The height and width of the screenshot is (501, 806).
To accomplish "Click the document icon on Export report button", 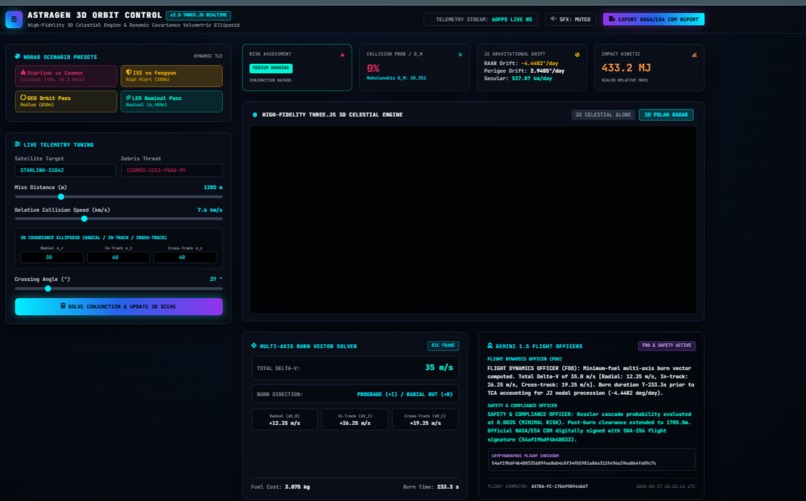I will click(612, 19).
